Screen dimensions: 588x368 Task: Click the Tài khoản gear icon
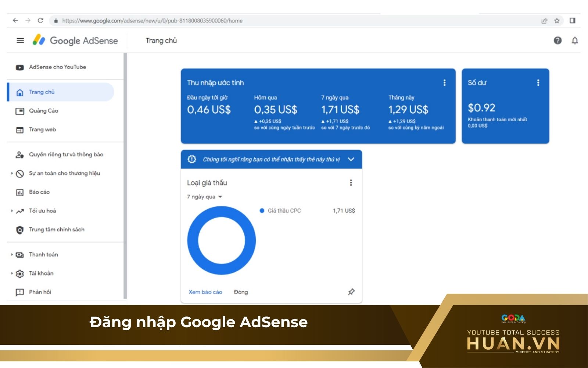tap(20, 273)
